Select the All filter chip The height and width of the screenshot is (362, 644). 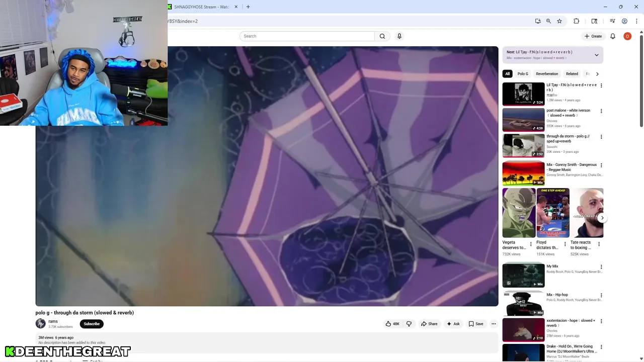(507, 74)
